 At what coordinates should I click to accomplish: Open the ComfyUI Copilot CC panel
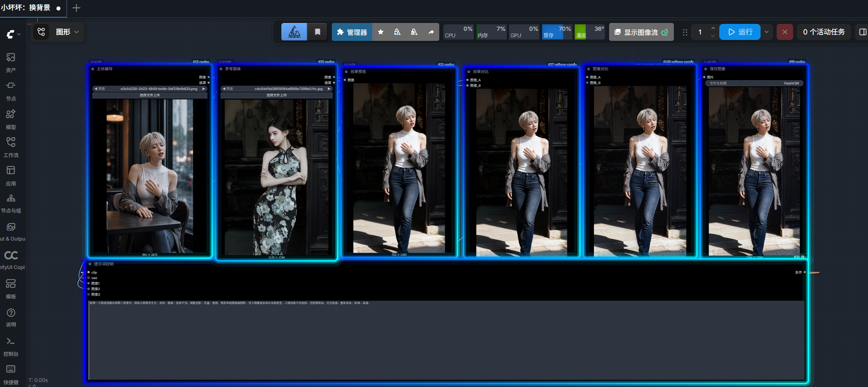click(11, 260)
